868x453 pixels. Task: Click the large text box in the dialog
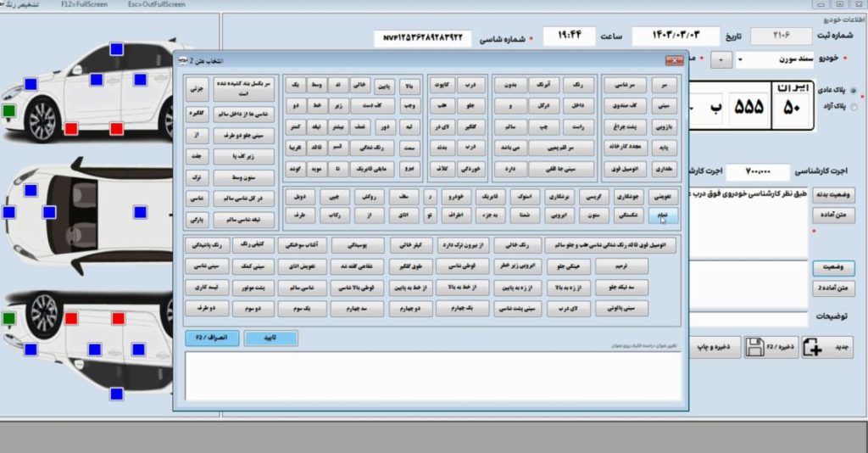[x=432, y=373]
